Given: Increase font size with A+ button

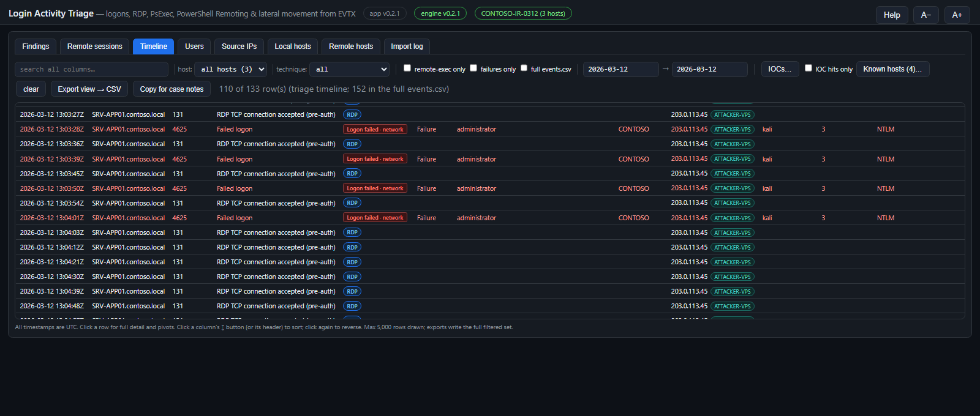Looking at the screenshot, I should click(x=957, y=15).
